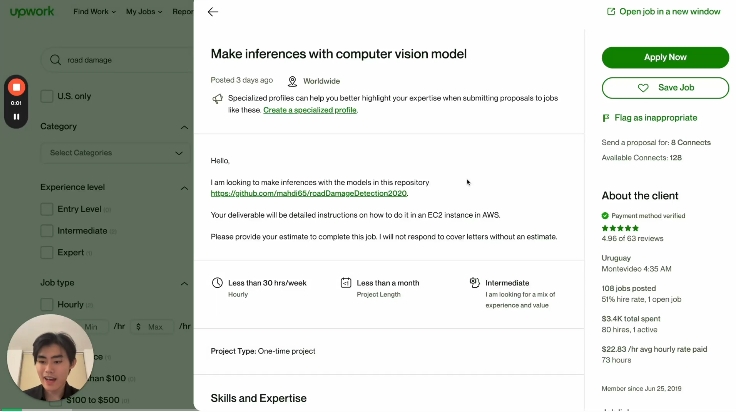Screen dimensions: 747x412
Task: Click the search magnifier icon
Action: [x=56, y=60]
